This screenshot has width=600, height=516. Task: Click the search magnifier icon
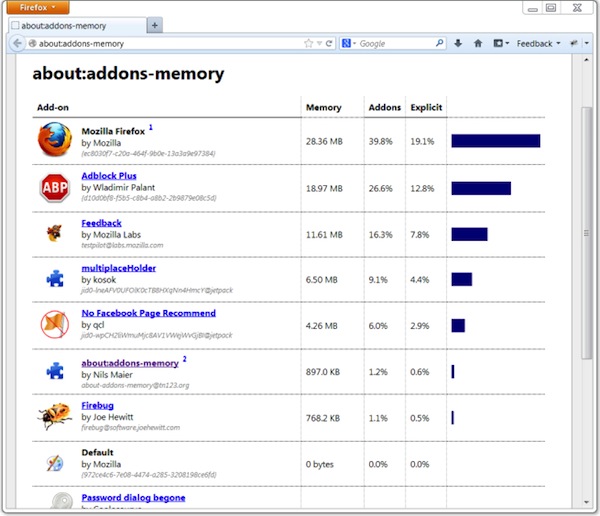439,44
